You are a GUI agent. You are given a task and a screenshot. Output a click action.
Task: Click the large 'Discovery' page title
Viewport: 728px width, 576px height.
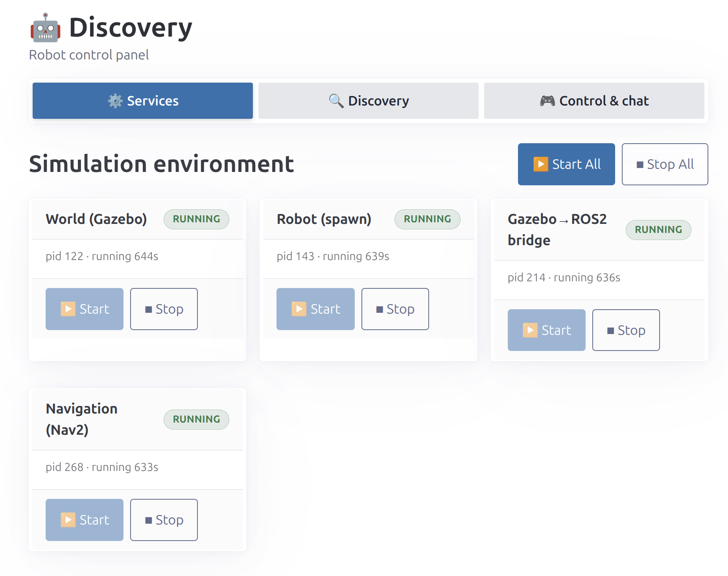131,28
